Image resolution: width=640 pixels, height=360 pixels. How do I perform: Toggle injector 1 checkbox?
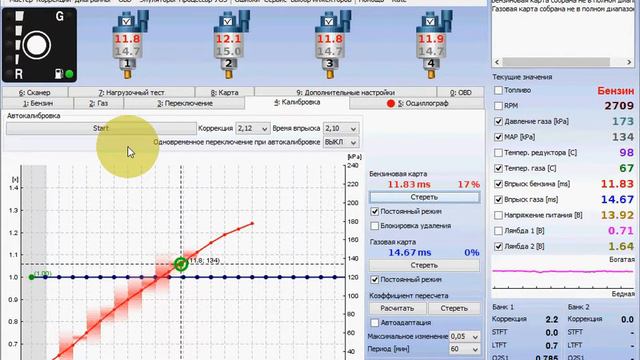coord(127,21)
